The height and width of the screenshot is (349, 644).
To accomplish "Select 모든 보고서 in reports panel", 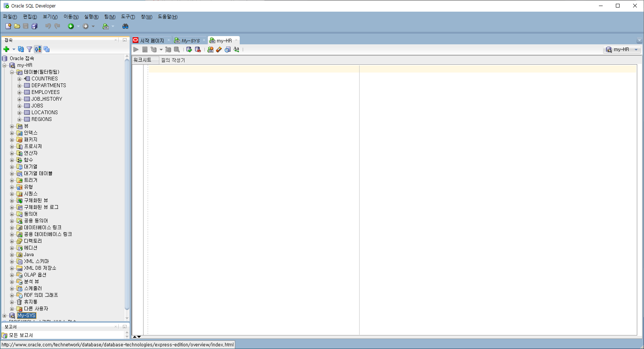I will point(21,335).
